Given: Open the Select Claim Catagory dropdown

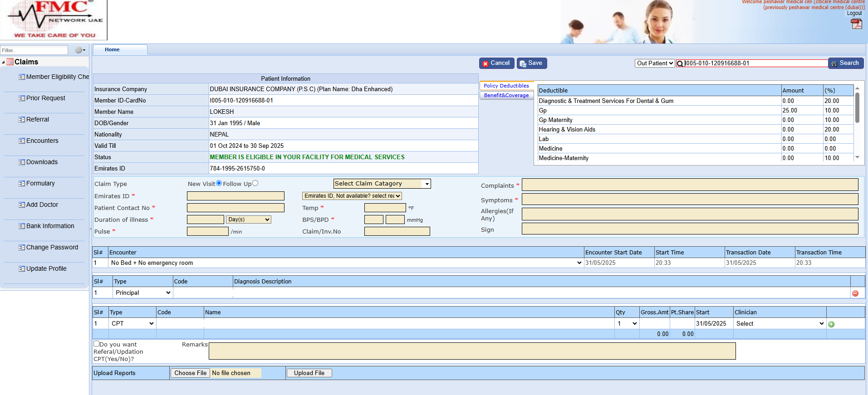Looking at the screenshot, I should pos(382,184).
